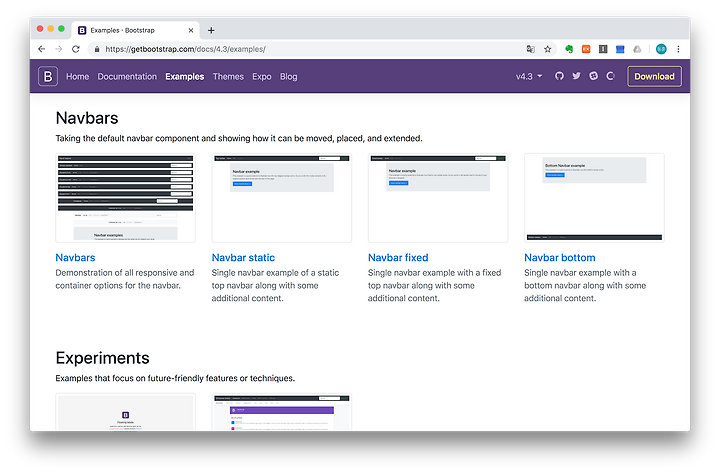Open the Evernote extension icon
The height and width of the screenshot is (474, 720).
pos(569,49)
